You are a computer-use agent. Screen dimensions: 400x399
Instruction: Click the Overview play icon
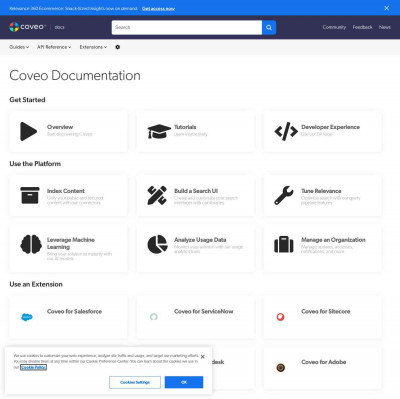[29, 131]
